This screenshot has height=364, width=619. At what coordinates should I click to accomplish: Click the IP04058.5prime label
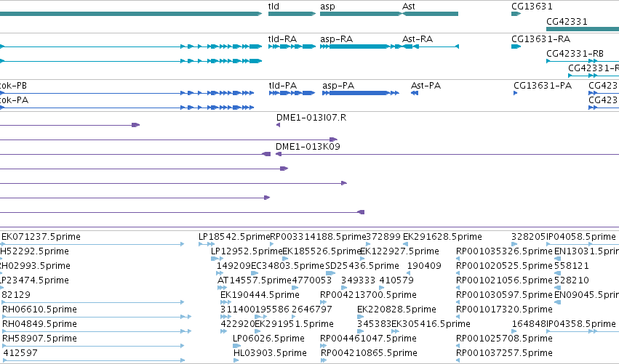(x=580, y=237)
